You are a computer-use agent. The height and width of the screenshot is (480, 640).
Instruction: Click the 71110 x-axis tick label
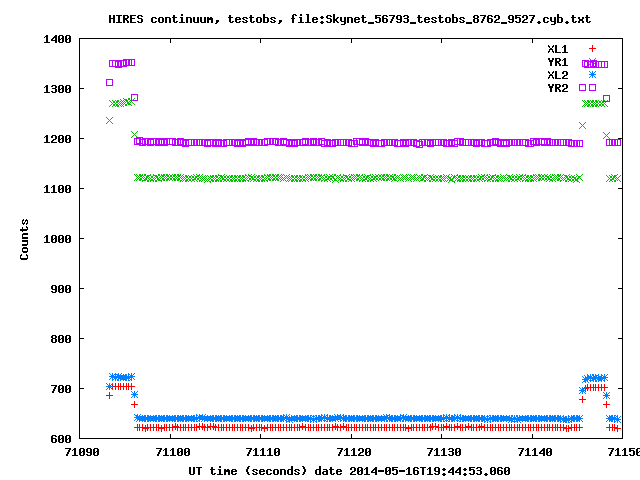coord(263,452)
